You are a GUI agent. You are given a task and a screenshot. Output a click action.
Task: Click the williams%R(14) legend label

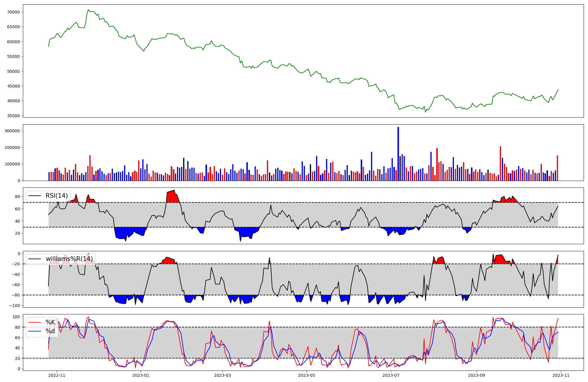point(69,259)
